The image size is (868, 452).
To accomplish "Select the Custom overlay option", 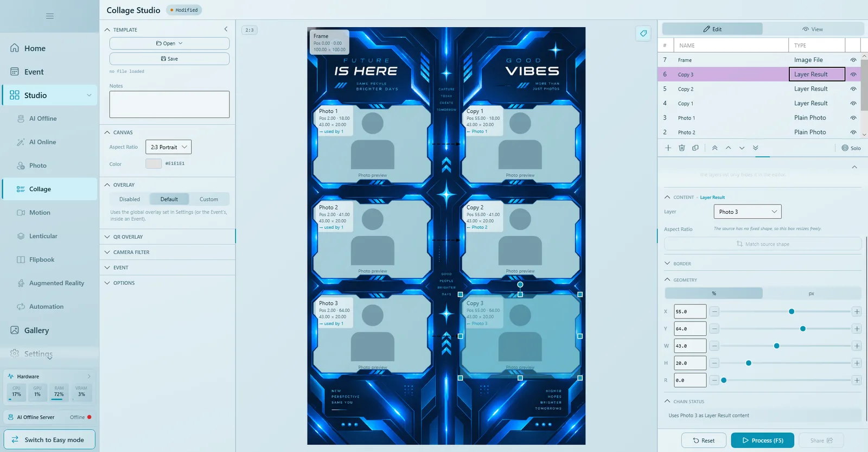I will click(209, 199).
